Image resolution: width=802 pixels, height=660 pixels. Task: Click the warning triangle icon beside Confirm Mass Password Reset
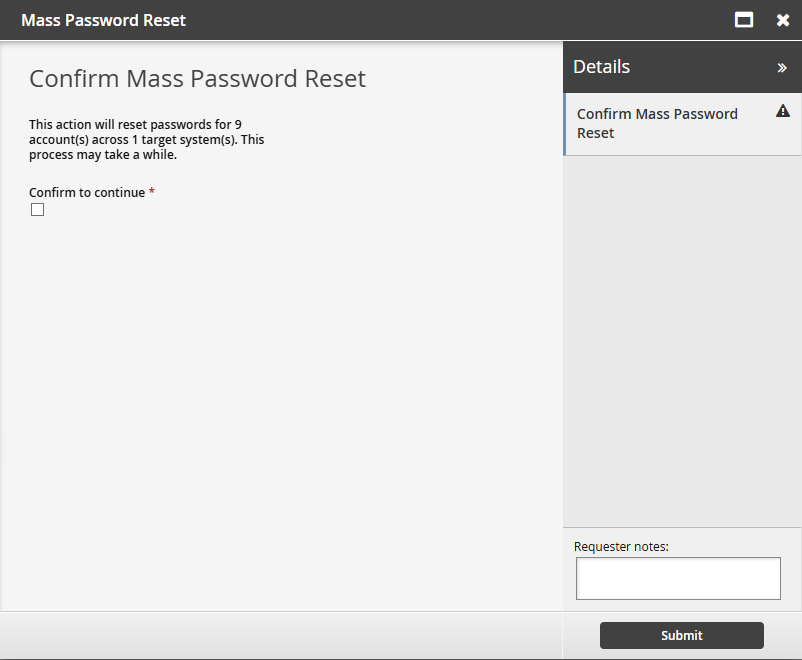pyautogui.click(x=783, y=112)
